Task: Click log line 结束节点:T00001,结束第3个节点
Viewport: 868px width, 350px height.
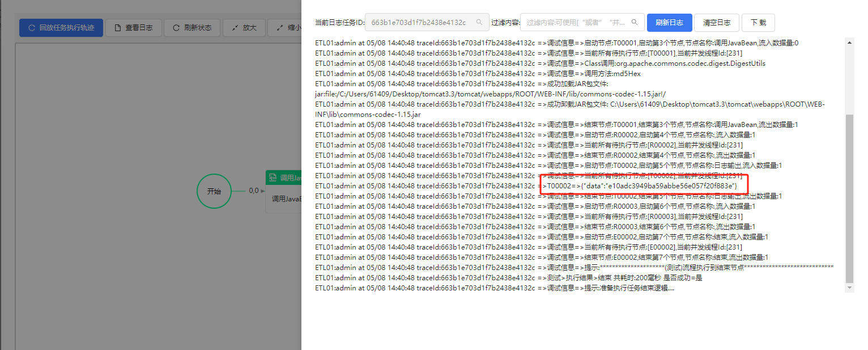Action: pos(556,124)
